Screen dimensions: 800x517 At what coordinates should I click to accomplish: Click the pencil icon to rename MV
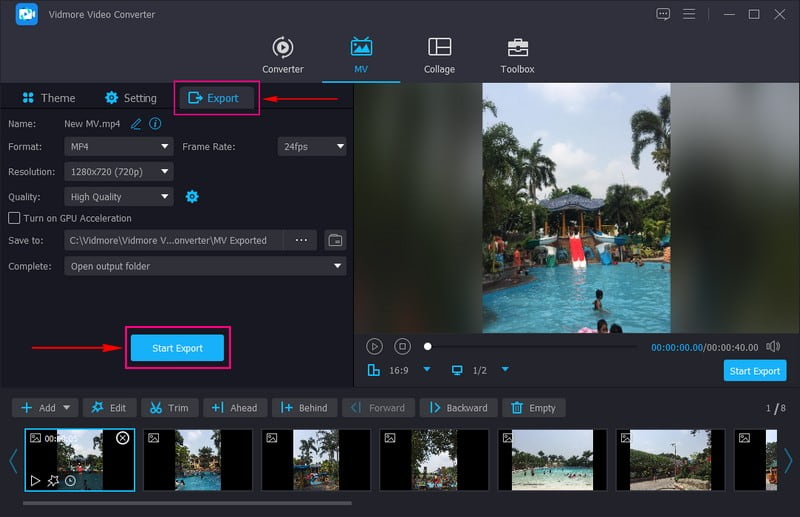tap(136, 124)
